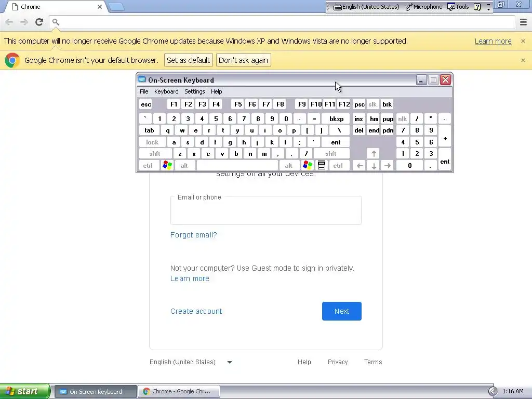Click the Forgot email? link
Image resolution: width=532 pixels, height=399 pixels.
pyautogui.click(x=193, y=235)
